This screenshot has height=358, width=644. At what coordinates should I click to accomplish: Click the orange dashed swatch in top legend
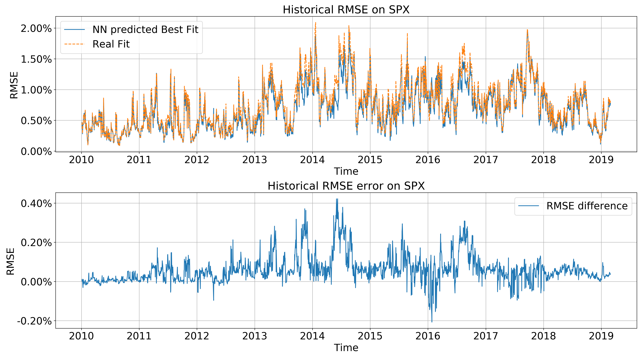pos(75,44)
